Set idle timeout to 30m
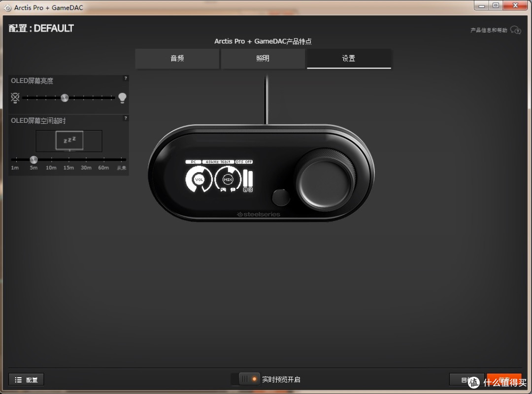Viewport: 532px width, 394px height. [86, 168]
